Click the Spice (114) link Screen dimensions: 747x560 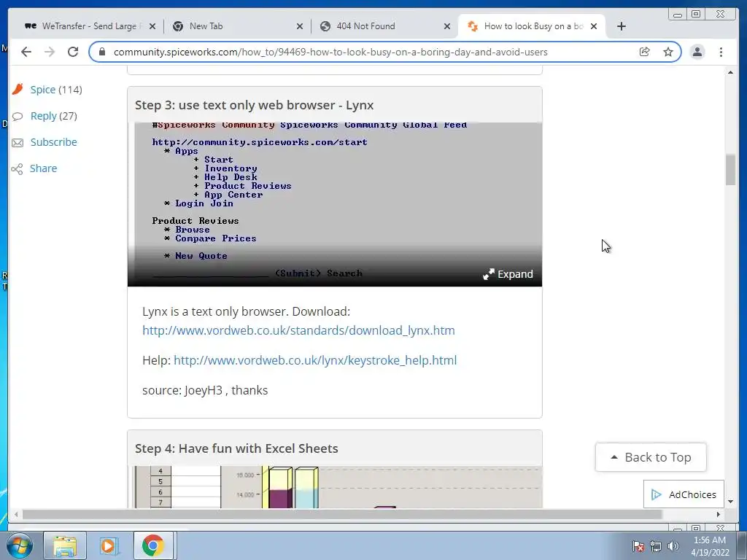click(x=56, y=90)
